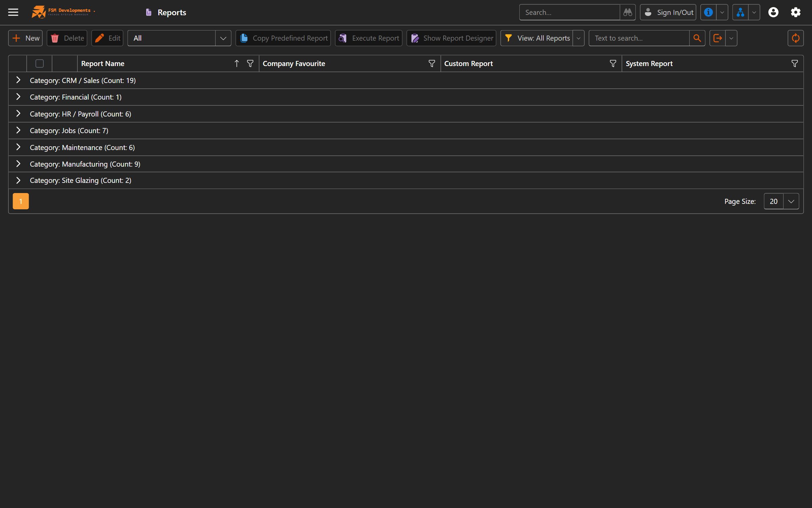Click Copy Predefined Report
The width and height of the screenshot is (812, 508).
pos(283,38)
